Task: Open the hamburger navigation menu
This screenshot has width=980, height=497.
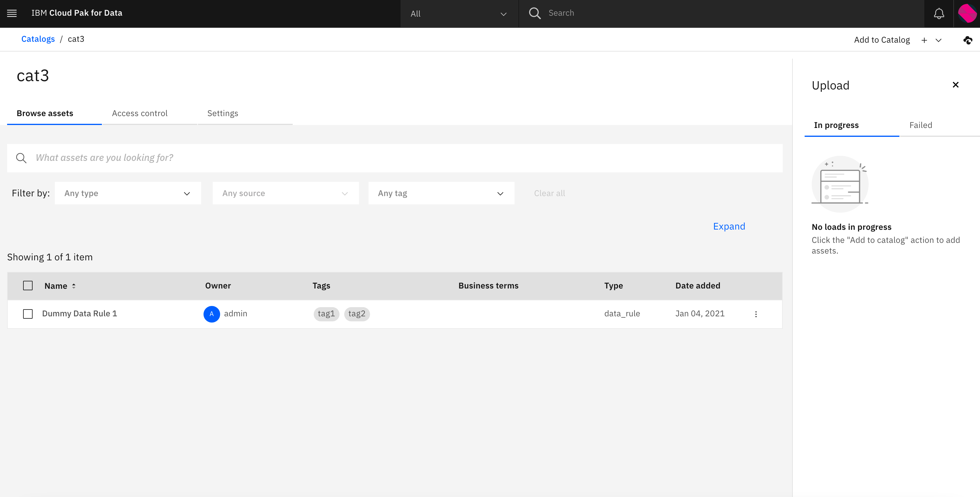Action: coord(12,13)
